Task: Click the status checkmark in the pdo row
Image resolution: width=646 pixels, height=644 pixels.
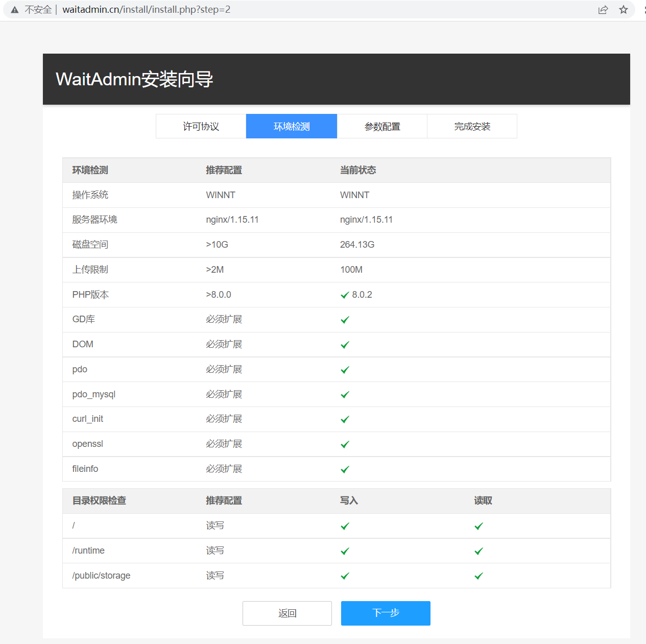Action: coord(345,370)
